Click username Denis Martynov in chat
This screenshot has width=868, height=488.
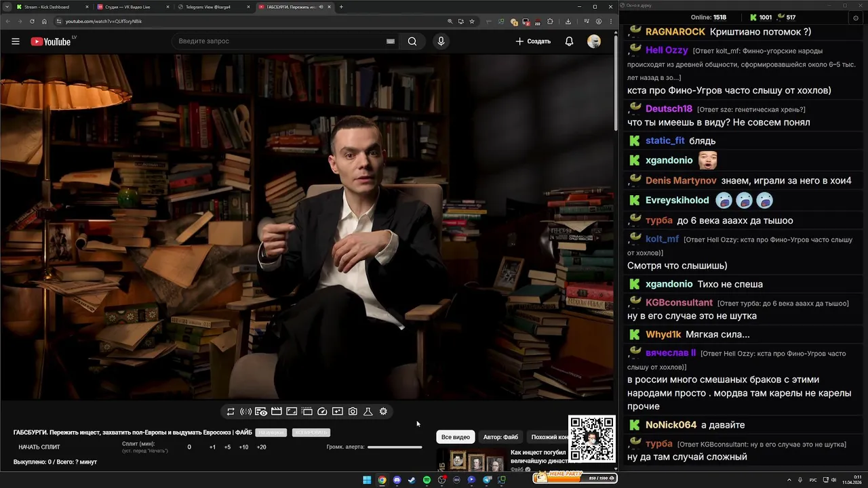(681, 180)
